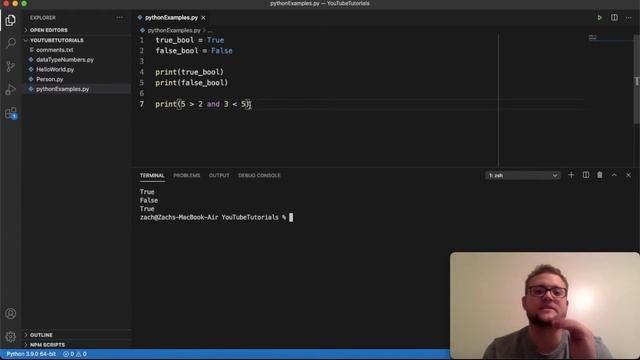Open the Search view in activity bar

[11, 43]
